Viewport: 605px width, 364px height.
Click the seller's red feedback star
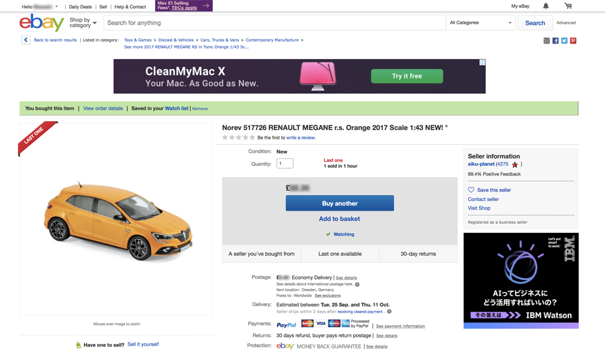pyautogui.click(x=515, y=165)
